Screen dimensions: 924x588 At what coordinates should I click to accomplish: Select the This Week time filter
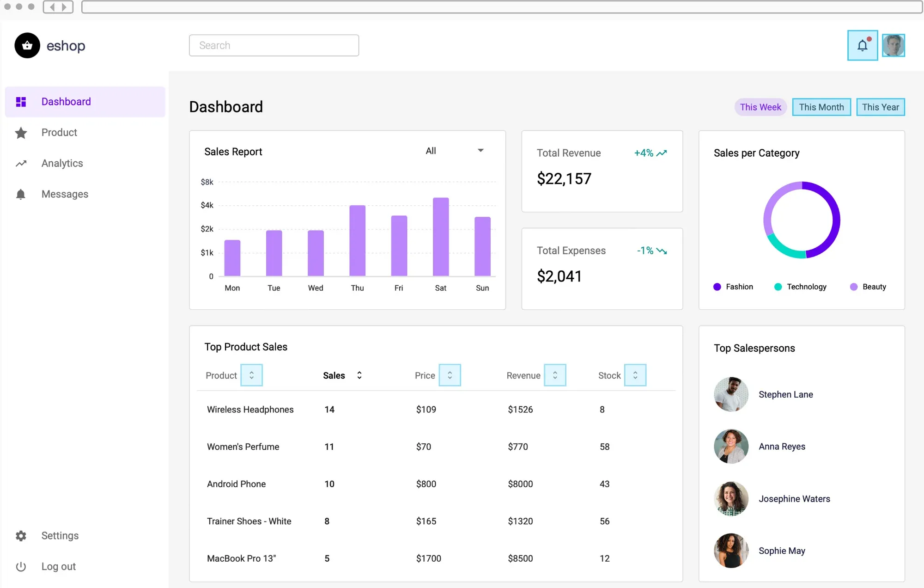(760, 107)
